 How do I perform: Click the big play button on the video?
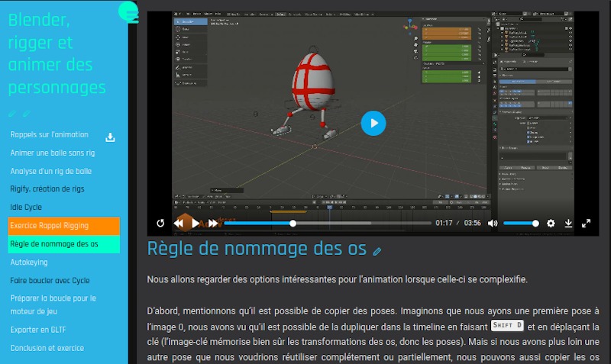tap(373, 124)
